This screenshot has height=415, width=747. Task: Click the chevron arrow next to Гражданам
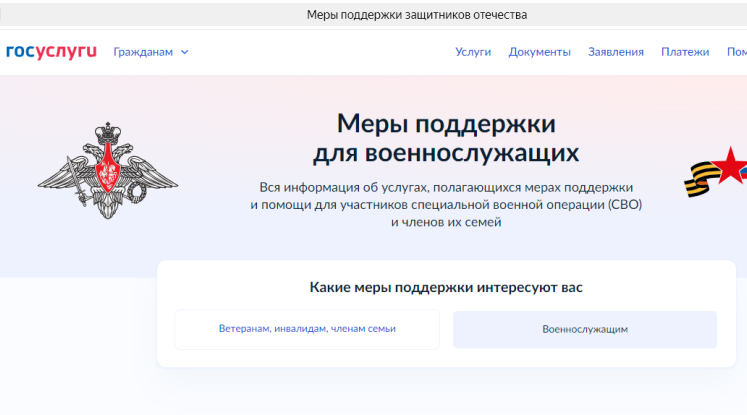185,52
